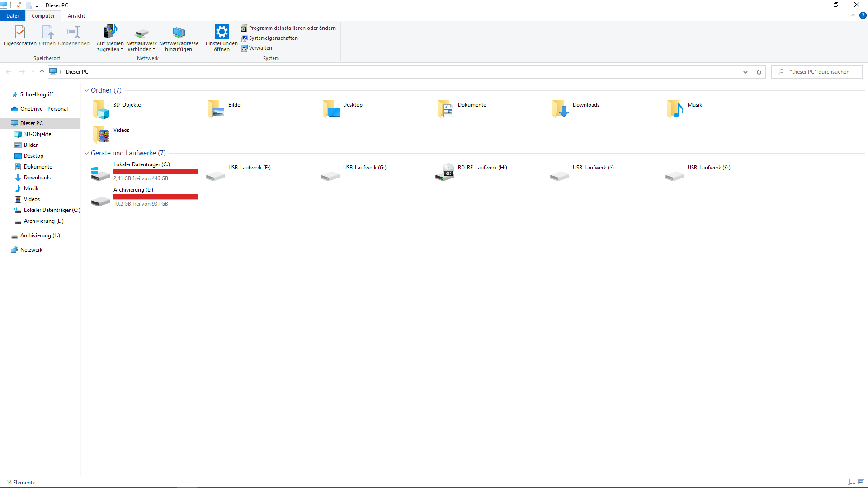Click the address bar Dieser PC breadcrumb
The height and width of the screenshot is (488, 868).
pyautogui.click(x=77, y=72)
